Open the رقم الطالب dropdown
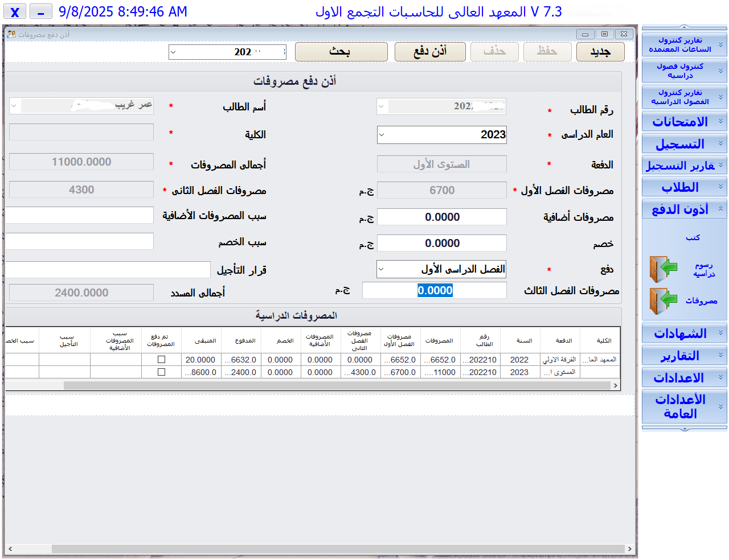The width and height of the screenshot is (729, 560). [381, 106]
